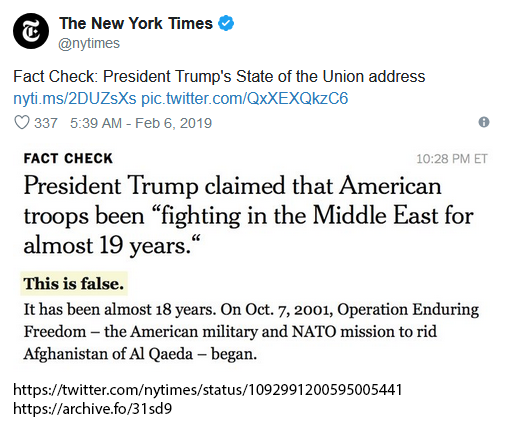Click the @nytimes handle

(x=89, y=43)
